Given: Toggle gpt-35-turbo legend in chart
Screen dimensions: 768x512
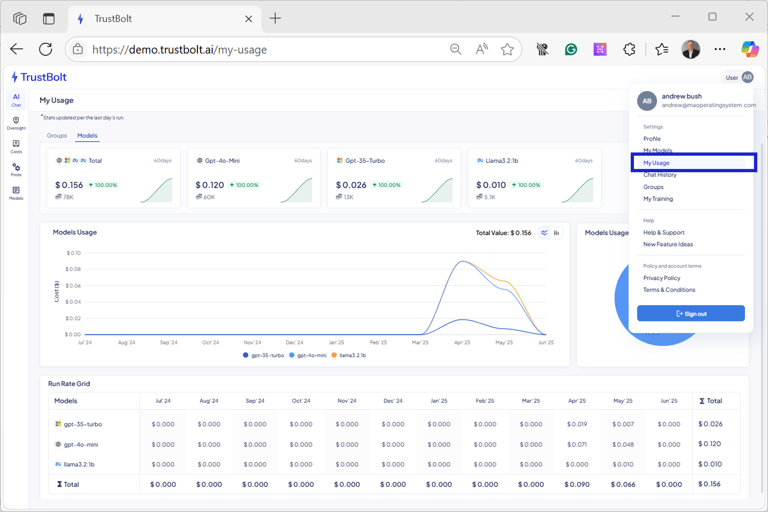Looking at the screenshot, I should [264, 355].
